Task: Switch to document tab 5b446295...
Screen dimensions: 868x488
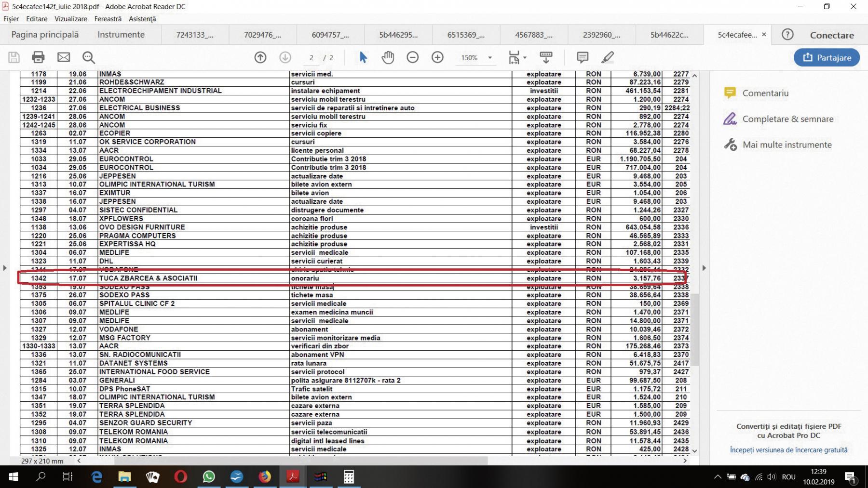Action: pyautogui.click(x=398, y=35)
